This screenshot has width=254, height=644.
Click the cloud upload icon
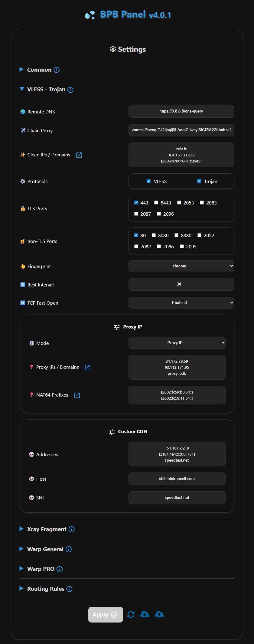pyautogui.click(x=159, y=614)
